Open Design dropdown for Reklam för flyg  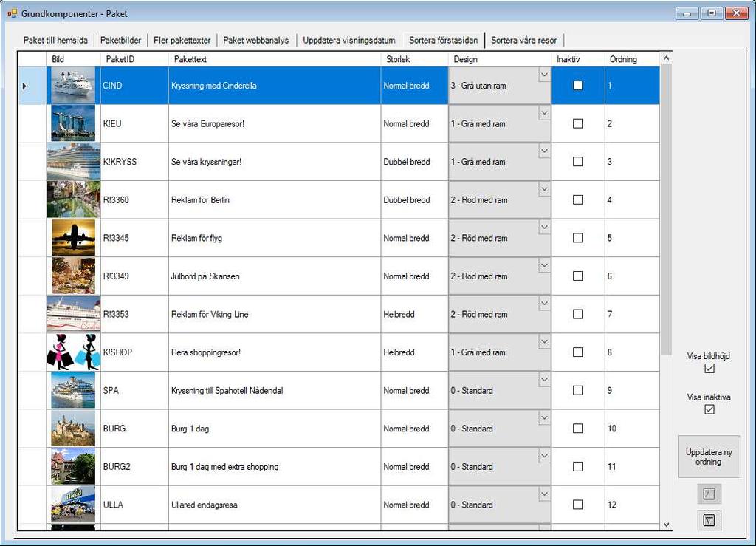(544, 227)
